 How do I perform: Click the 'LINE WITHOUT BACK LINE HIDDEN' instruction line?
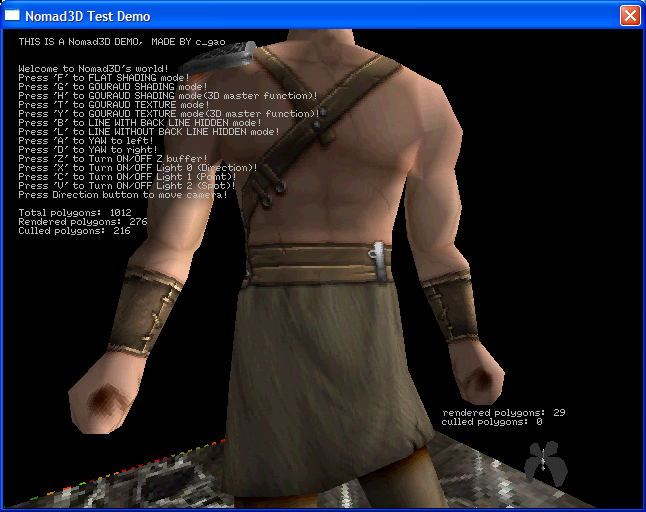149,131
